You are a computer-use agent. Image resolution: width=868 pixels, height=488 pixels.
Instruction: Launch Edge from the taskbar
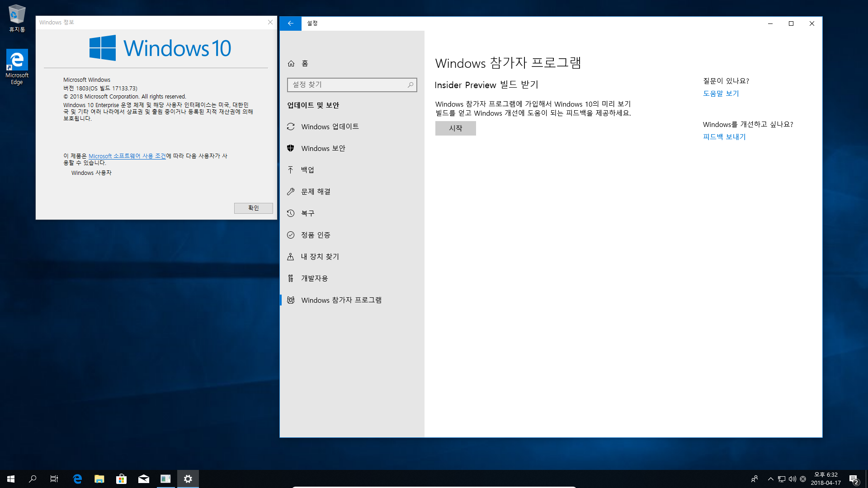[77, 479]
